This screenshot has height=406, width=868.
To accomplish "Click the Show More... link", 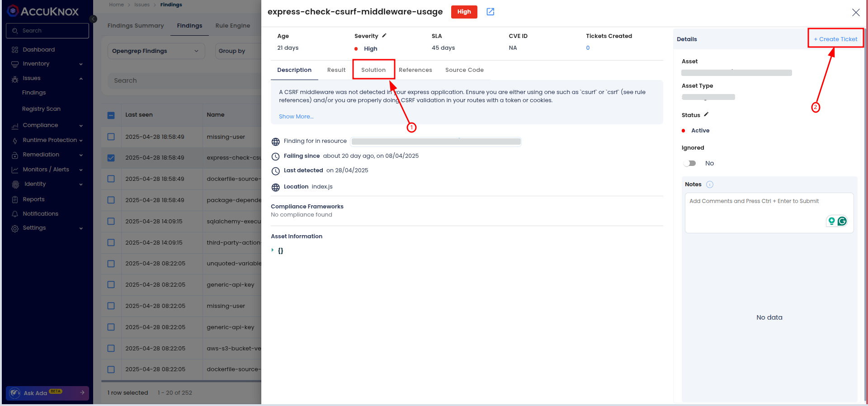I will [296, 117].
